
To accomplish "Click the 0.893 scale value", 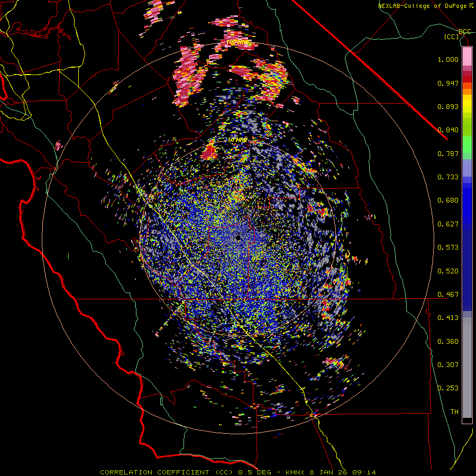I will coord(448,106).
